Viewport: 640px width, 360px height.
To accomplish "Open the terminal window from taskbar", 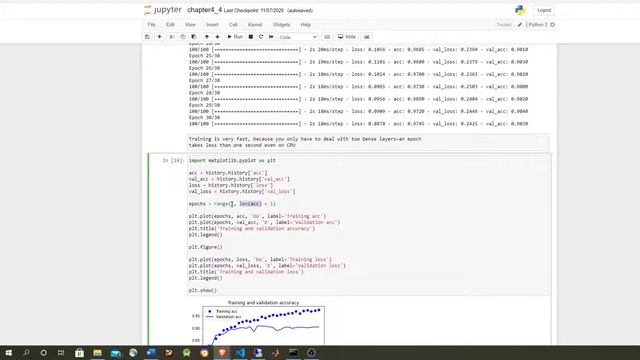I will coord(293,353).
